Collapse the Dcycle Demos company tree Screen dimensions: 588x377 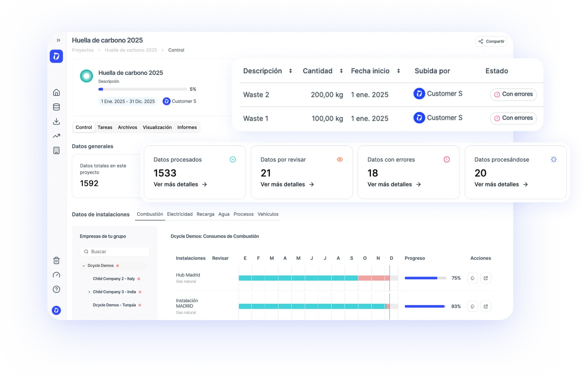(83, 265)
